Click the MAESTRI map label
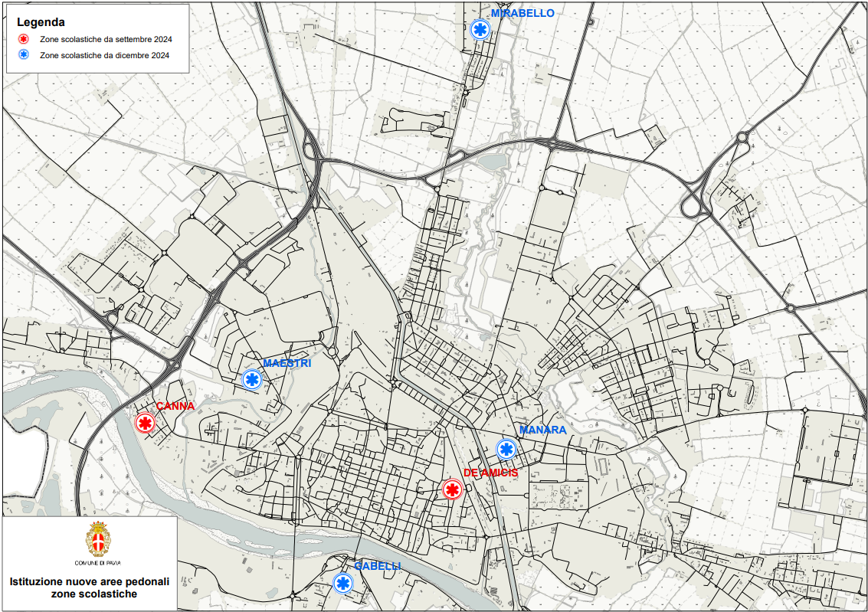 287,363
